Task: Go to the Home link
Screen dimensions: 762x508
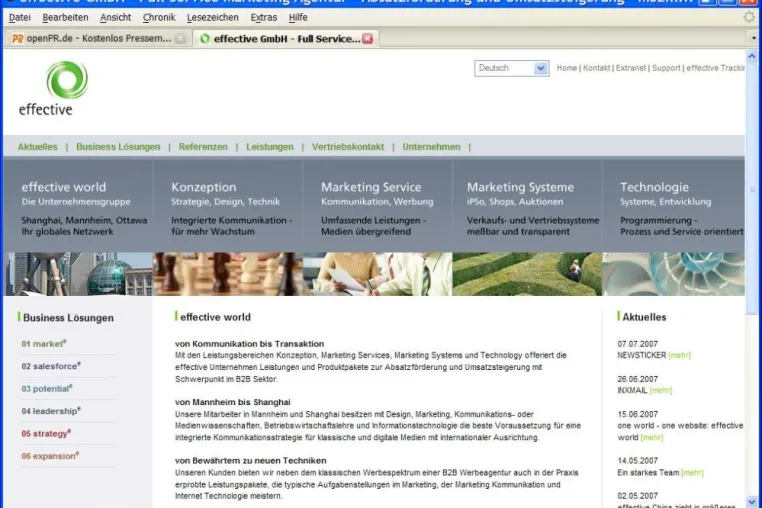Action: (x=567, y=68)
